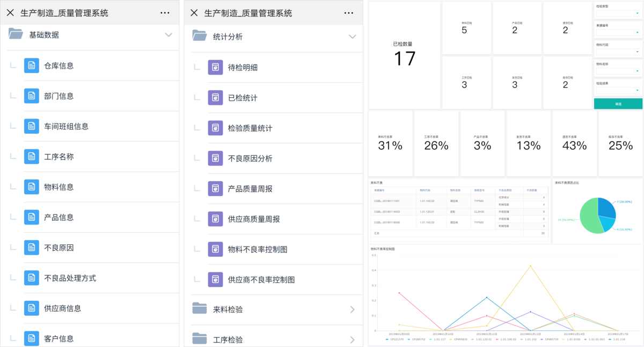Click the 物料名称 filter input field
The height and width of the screenshot is (347, 644).
click(618, 71)
